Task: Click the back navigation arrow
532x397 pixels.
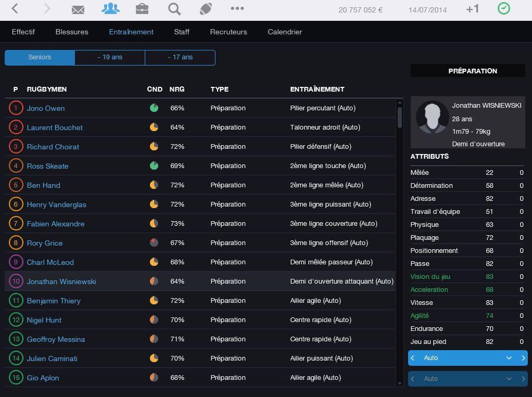Action: [x=15, y=9]
